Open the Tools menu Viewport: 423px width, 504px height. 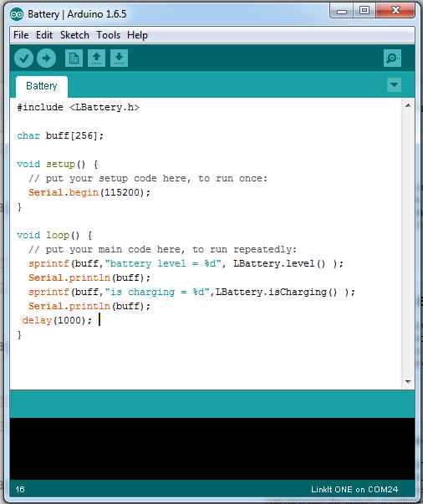pos(109,35)
